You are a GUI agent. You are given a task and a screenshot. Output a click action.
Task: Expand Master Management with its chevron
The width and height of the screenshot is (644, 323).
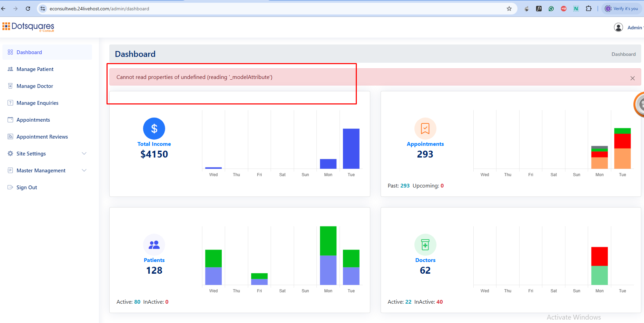(x=84, y=170)
